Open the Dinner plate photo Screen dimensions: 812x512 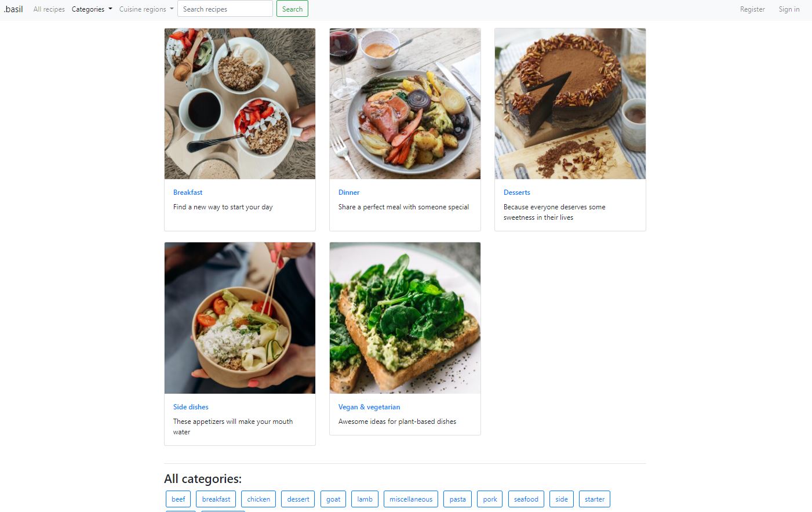pos(405,104)
